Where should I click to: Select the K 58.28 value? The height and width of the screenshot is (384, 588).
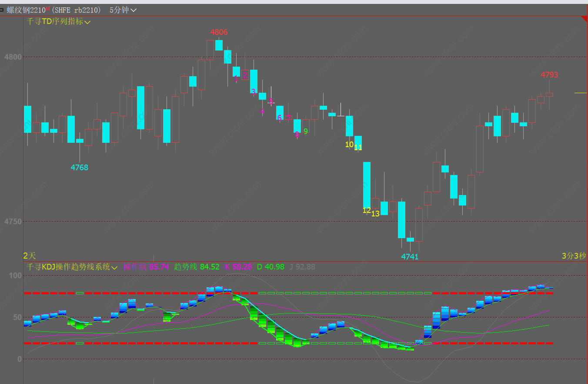click(x=238, y=267)
